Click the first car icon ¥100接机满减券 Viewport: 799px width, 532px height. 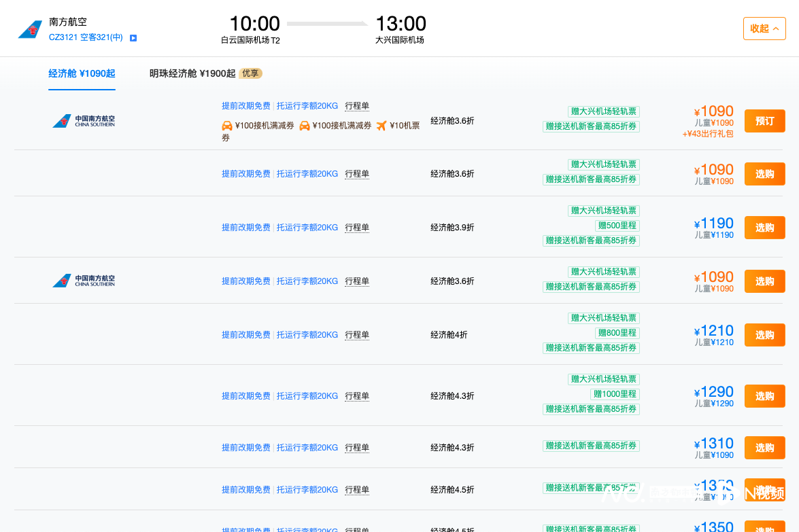coord(227,126)
